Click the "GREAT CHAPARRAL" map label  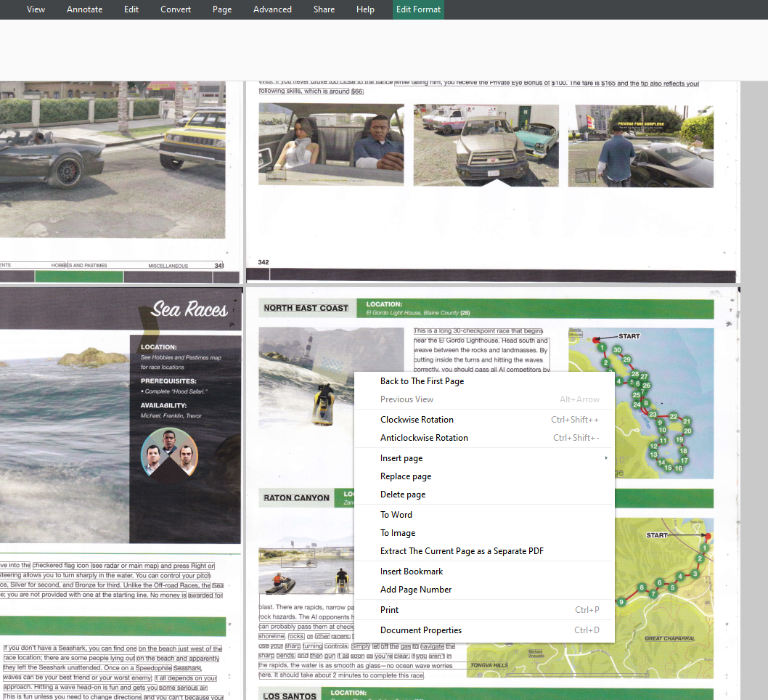point(669,638)
